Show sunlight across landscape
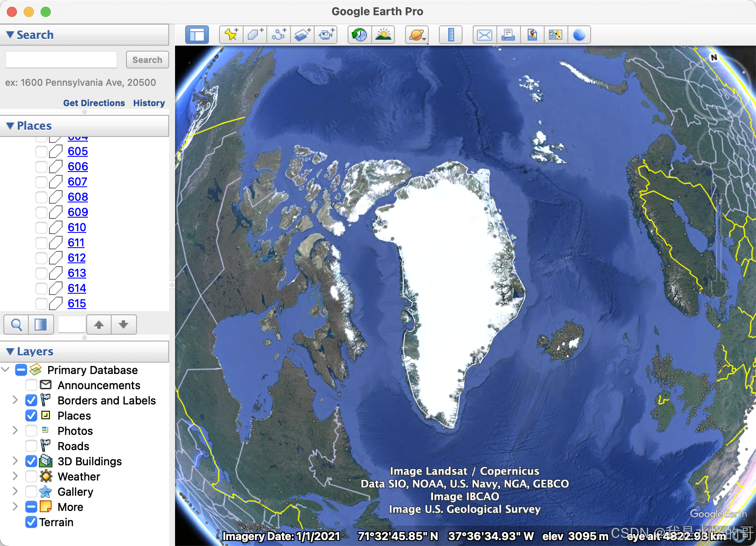Image resolution: width=756 pixels, height=546 pixels. click(x=383, y=35)
